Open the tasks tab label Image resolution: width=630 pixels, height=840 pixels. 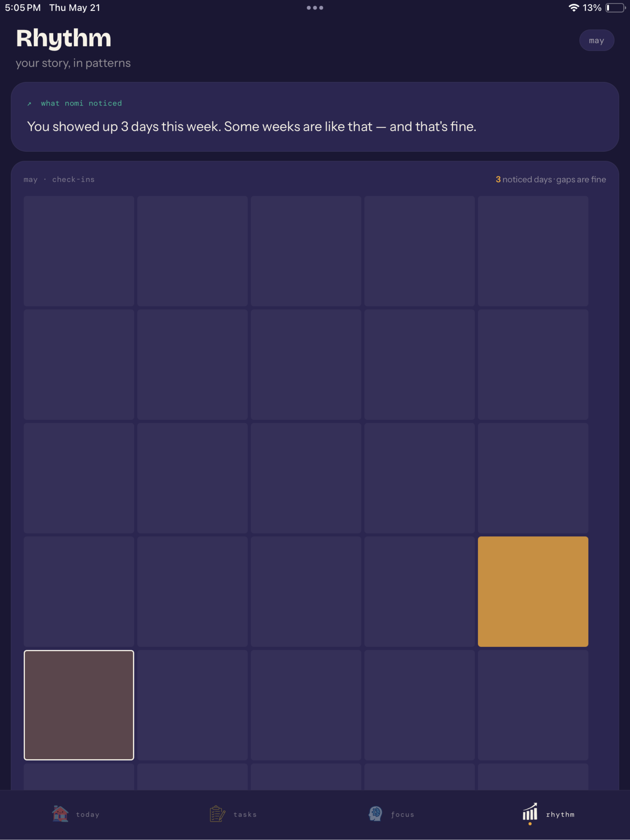(x=245, y=814)
